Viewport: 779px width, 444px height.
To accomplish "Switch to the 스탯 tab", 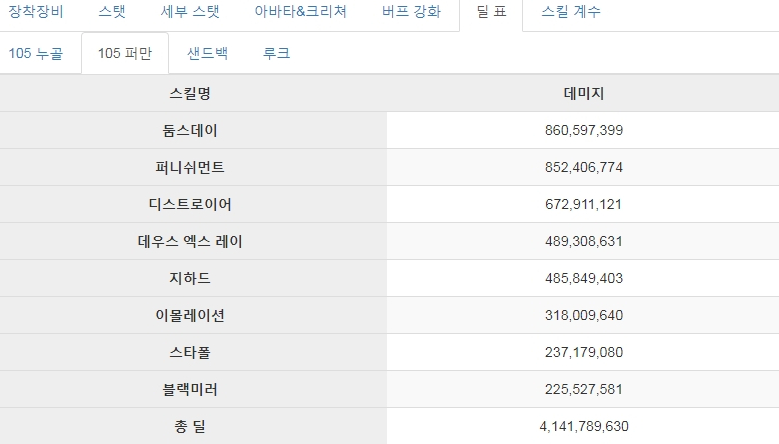I will click(x=112, y=11).
